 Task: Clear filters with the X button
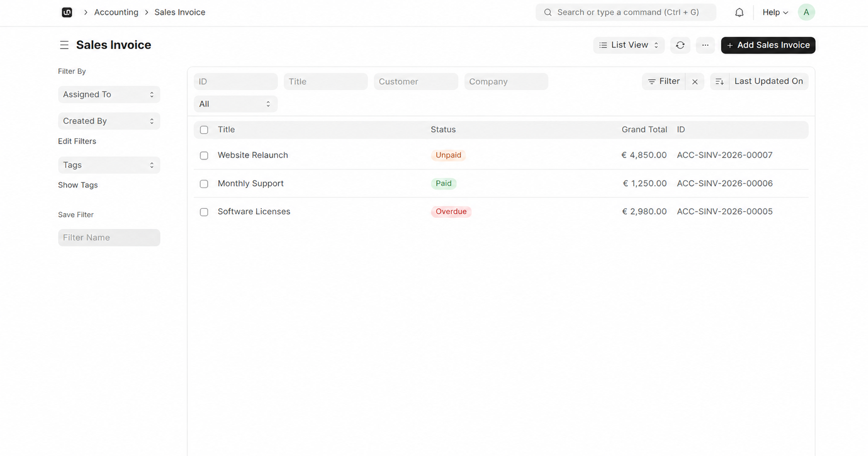[x=695, y=81]
